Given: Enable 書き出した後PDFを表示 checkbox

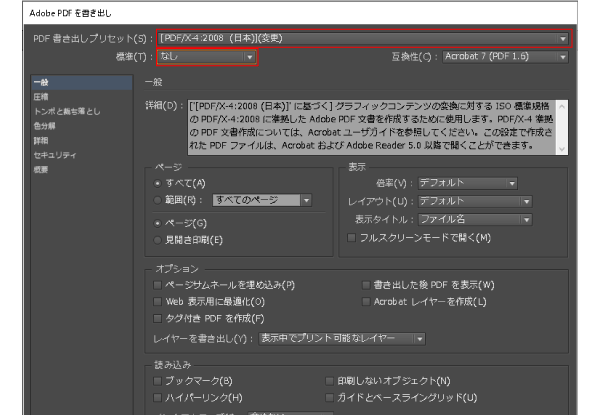Looking at the screenshot, I should (x=366, y=285).
